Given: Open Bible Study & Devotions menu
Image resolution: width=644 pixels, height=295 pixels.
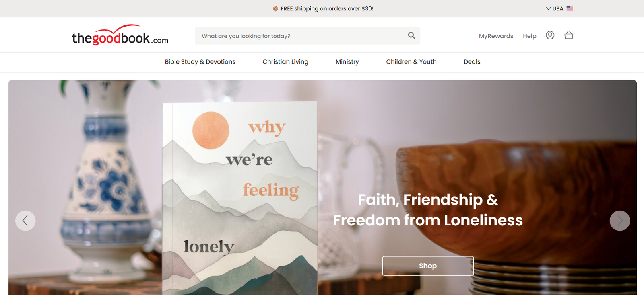Looking at the screenshot, I should (200, 61).
